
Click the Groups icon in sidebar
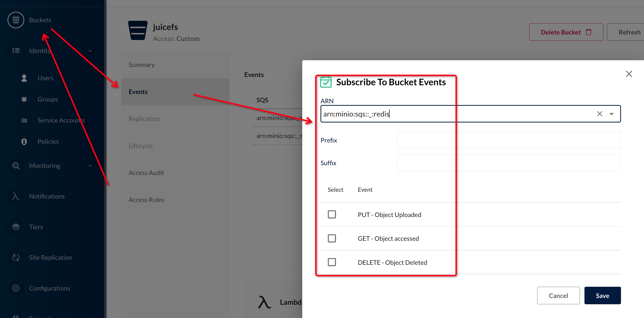[24, 99]
